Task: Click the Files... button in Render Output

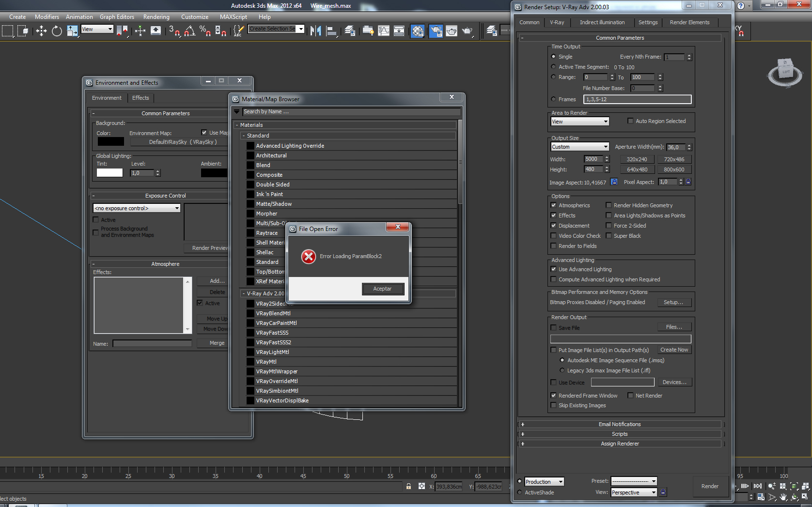Action: [x=674, y=327]
